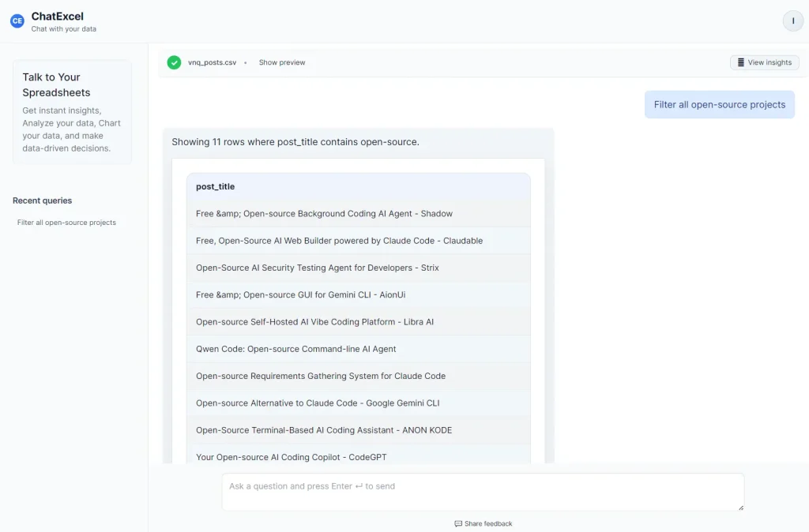Click the 'Get instant insights' description text
809x532 pixels.
[x=71, y=129]
